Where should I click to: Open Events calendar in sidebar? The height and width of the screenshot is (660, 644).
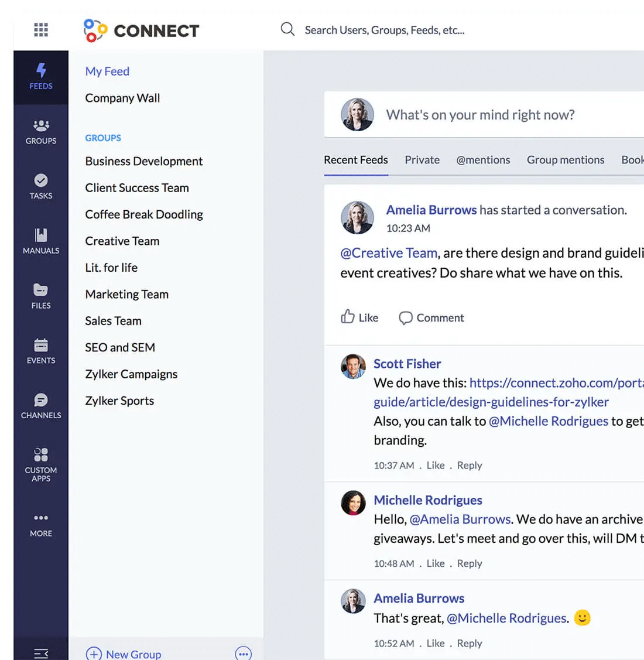[x=41, y=351]
